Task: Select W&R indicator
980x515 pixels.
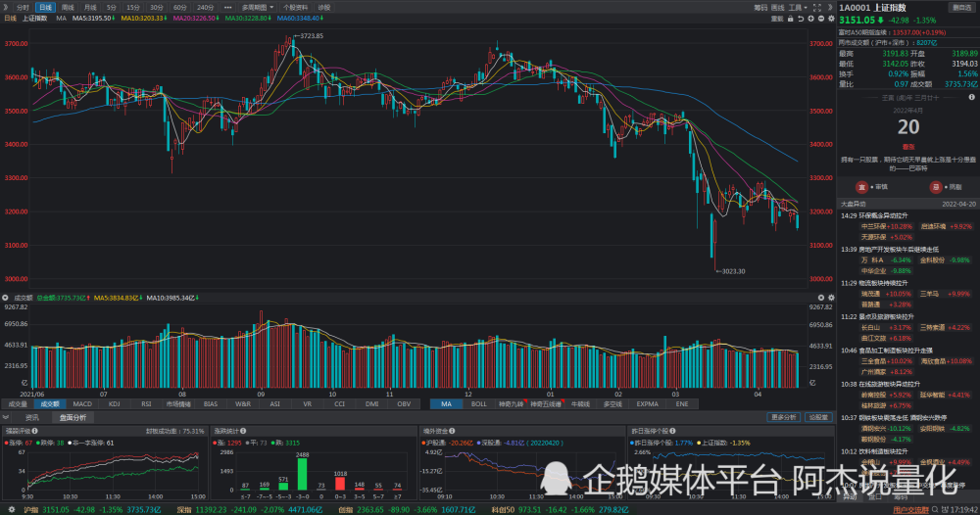Action: (243, 404)
